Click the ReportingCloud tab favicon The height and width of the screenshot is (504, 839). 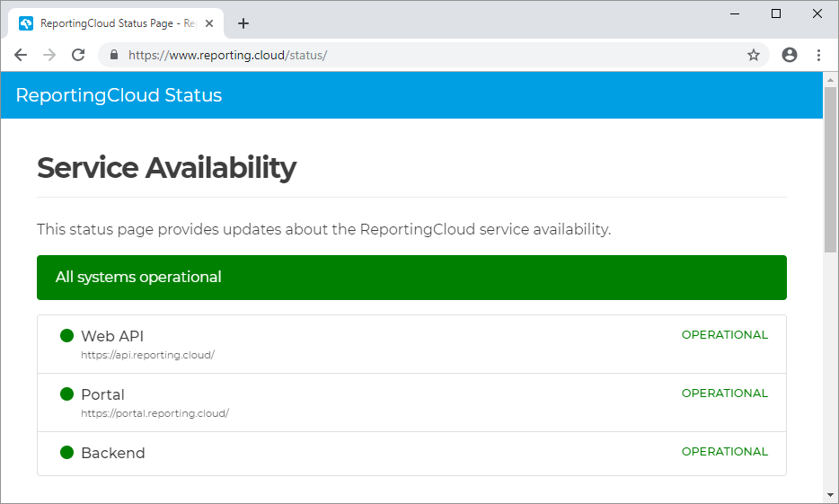pyautogui.click(x=26, y=23)
